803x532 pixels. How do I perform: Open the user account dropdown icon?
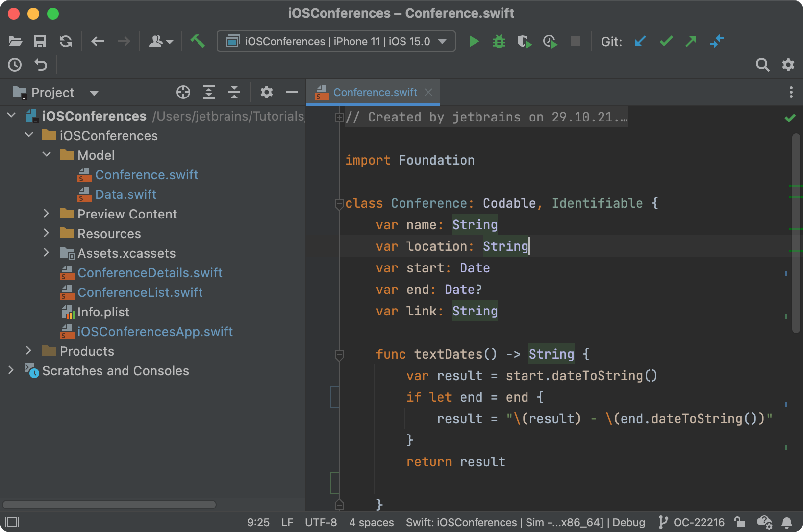coord(161,41)
